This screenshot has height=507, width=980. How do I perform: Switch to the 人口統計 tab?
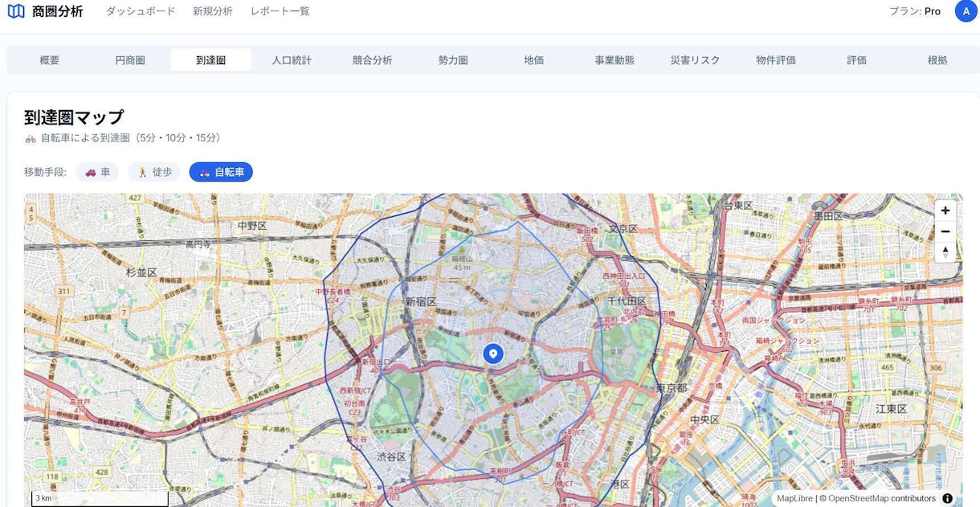tap(292, 60)
